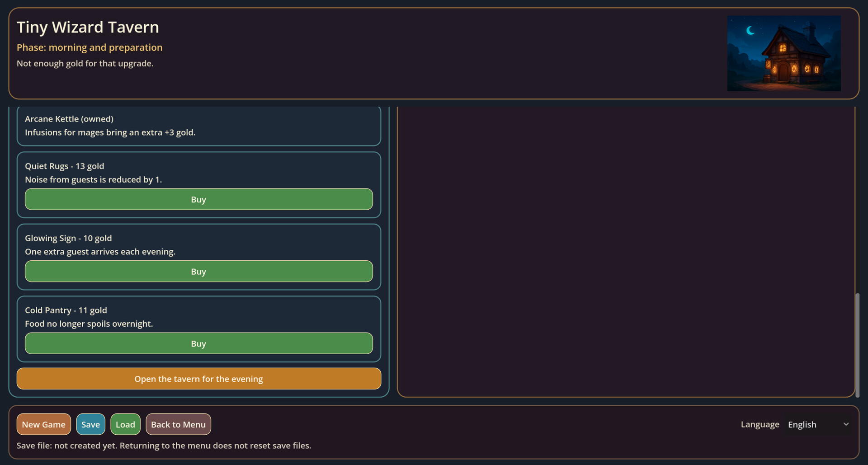Select the Arcane Kettle (owned) card
The height and width of the screenshot is (465, 868).
[198, 126]
